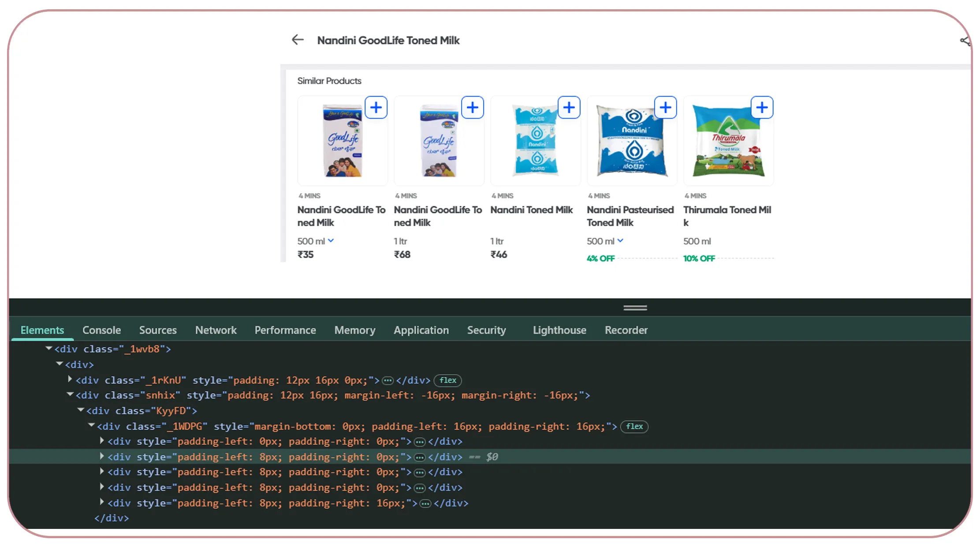980x547 pixels.
Task: Click the Similar Products heading
Action: pyautogui.click(x=329, y=81)
